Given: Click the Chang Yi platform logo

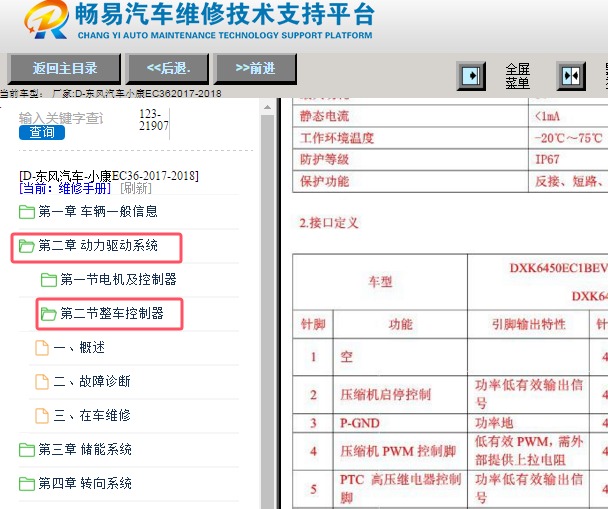Looking at the screenshot, I should [x=47, y=19].
